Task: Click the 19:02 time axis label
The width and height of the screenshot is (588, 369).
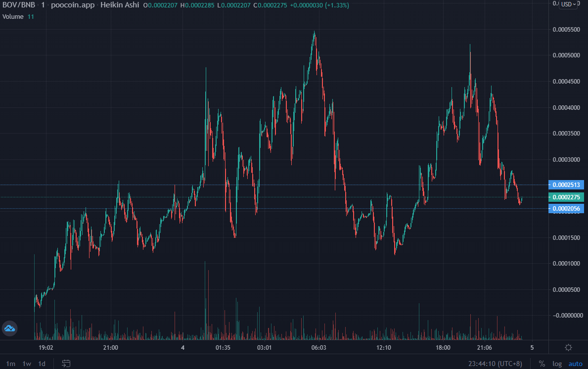Action: [46, 348]
